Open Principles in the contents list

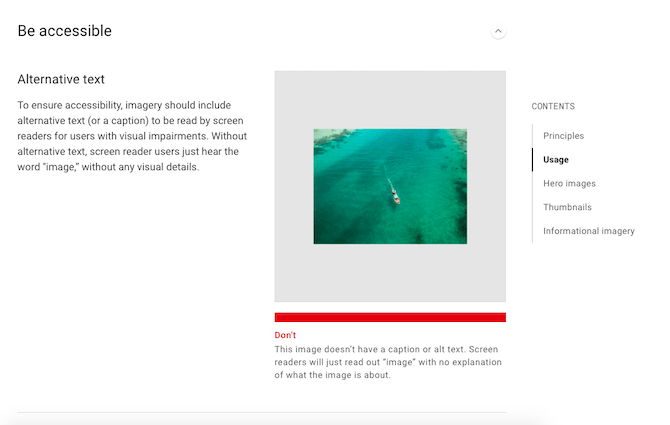(x=563, y=136)
